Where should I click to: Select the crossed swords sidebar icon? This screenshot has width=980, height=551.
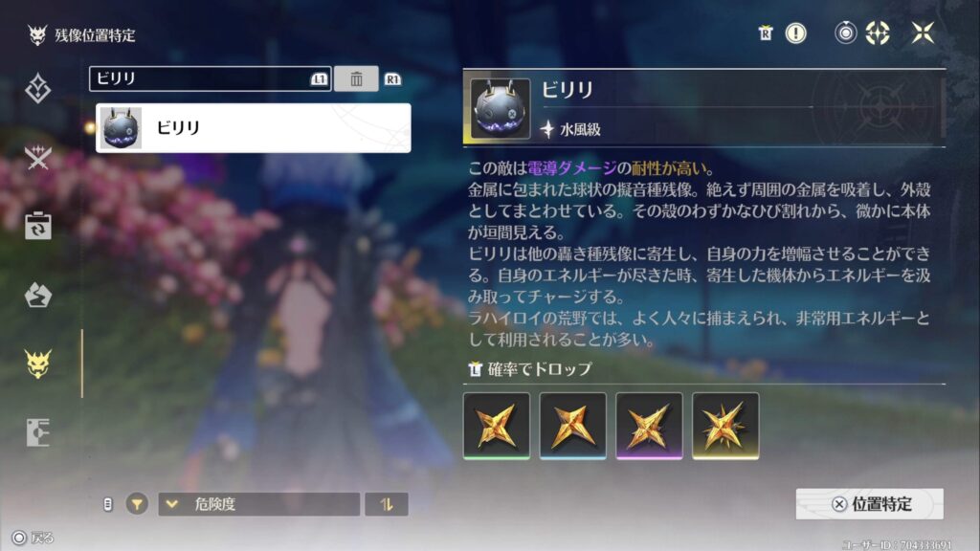[x=37, y=157]
